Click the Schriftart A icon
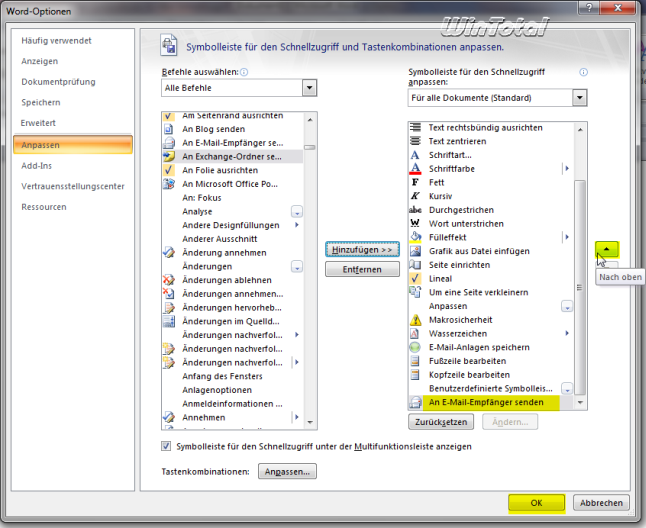 pos(415,155)
